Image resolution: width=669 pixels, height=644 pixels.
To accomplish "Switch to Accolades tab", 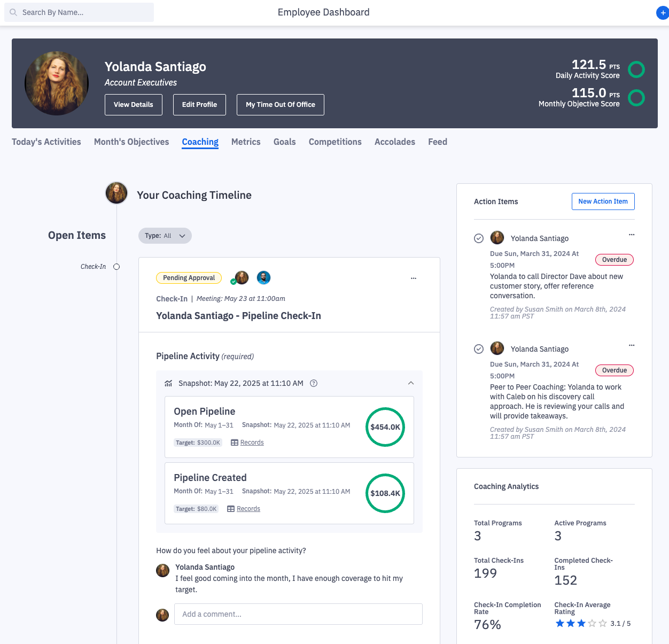I will pos(395,142).
